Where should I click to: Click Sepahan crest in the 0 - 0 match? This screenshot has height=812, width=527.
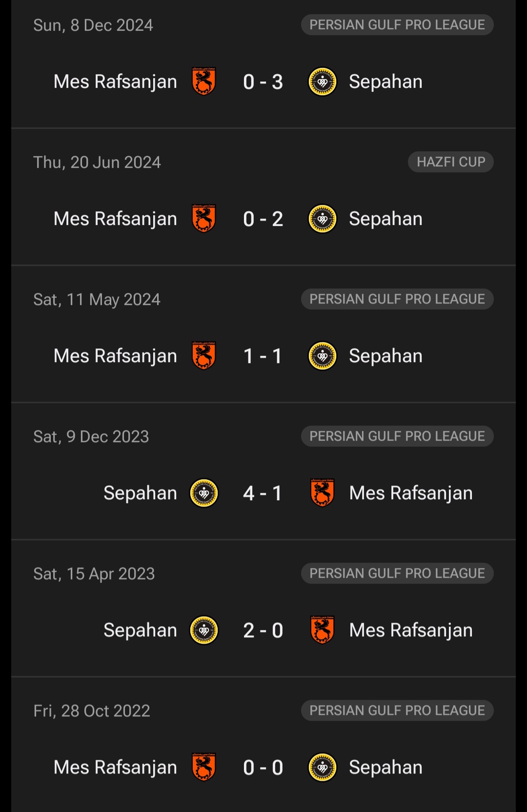click(x=323, y=767)
